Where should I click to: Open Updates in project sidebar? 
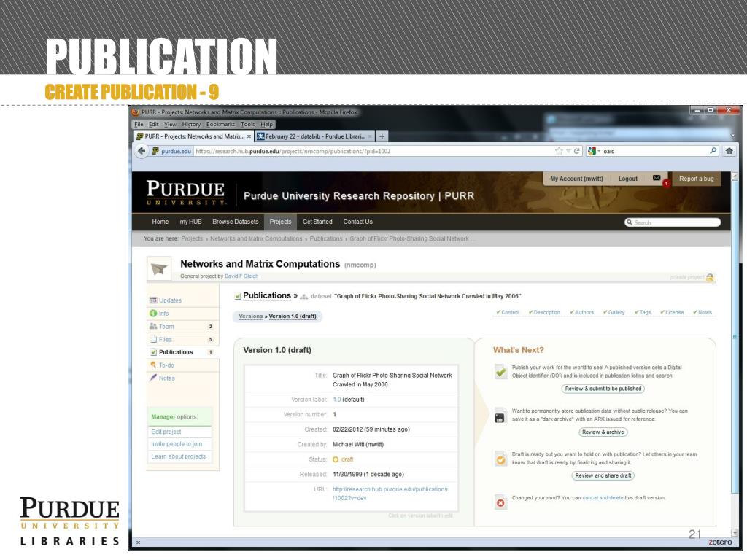point(169,300)
